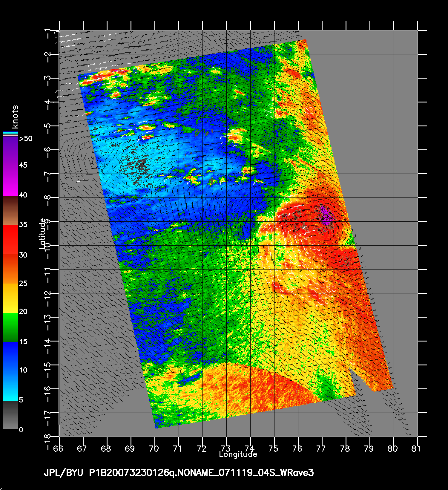Click the "78" longitude axis label
Screen dimensions: 448x490
click(345, 449)
